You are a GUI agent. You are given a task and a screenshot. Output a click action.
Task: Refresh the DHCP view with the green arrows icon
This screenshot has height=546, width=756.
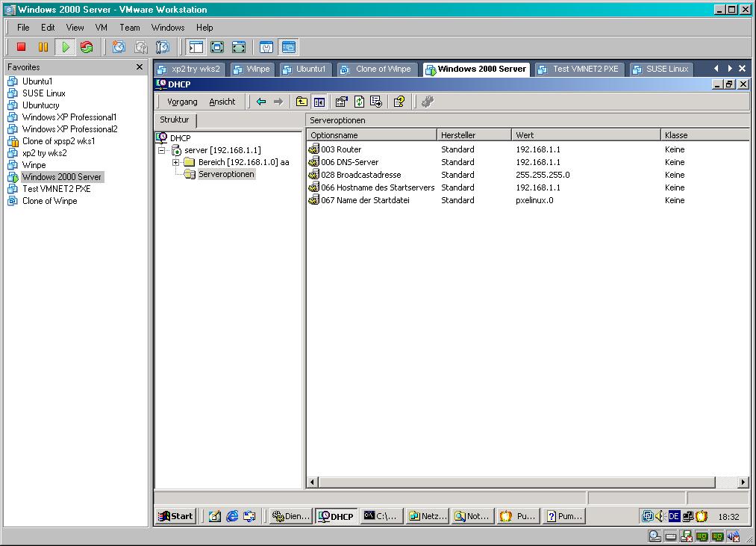[x=359, y=102]
